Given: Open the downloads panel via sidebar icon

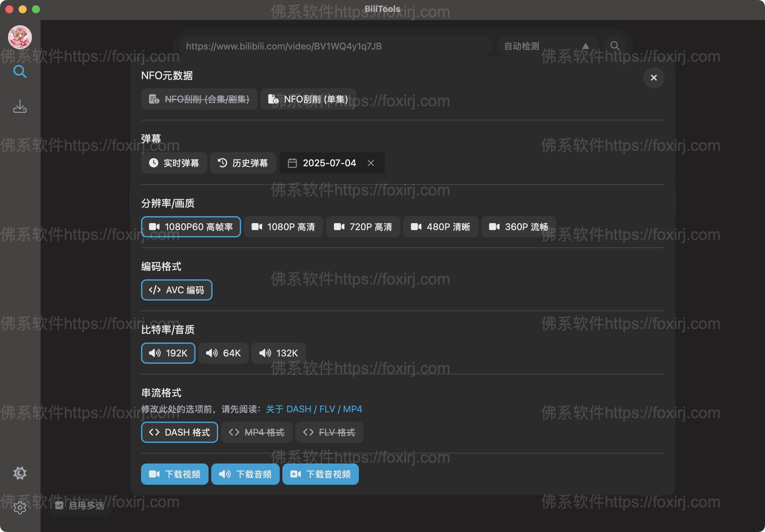Looking at the screenshot, I should [x=20, y=106].
